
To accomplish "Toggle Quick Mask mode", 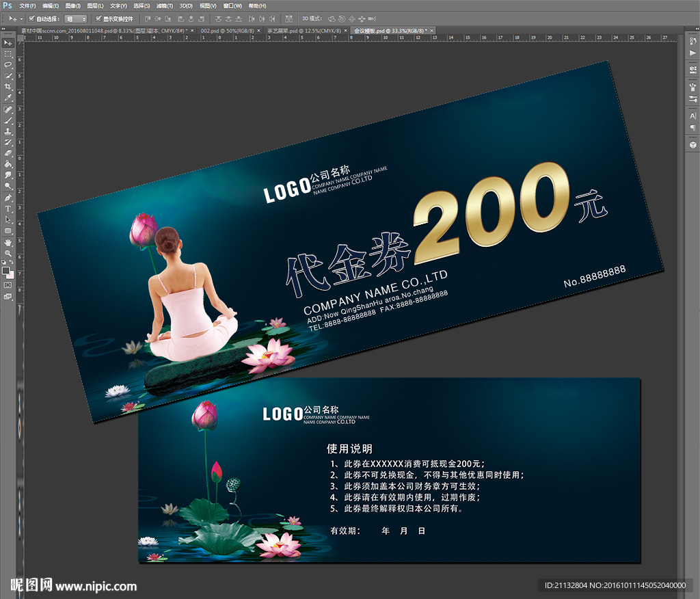I will point(8,285).
